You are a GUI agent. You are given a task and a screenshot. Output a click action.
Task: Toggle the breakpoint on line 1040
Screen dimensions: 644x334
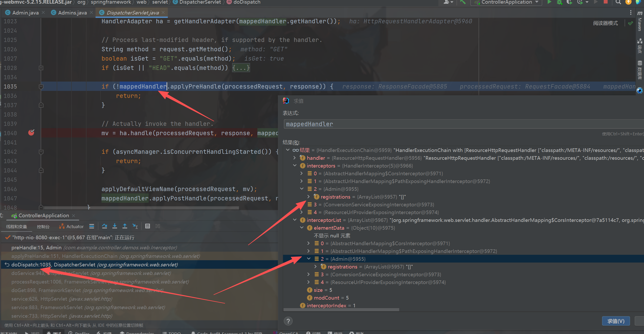click(31, 133)
